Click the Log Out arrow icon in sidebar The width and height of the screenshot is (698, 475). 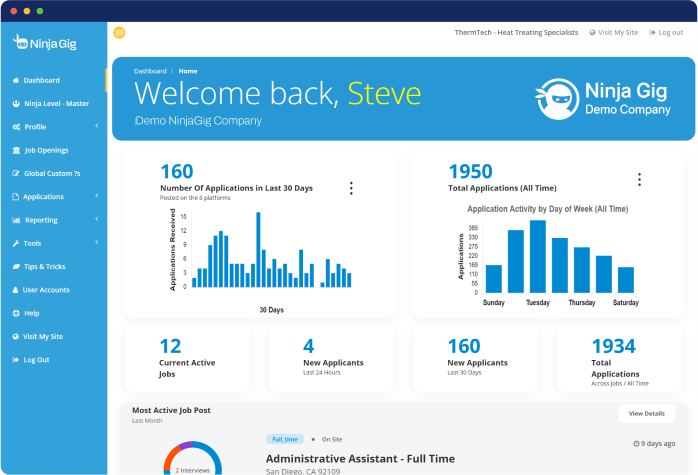click(16, 360)
